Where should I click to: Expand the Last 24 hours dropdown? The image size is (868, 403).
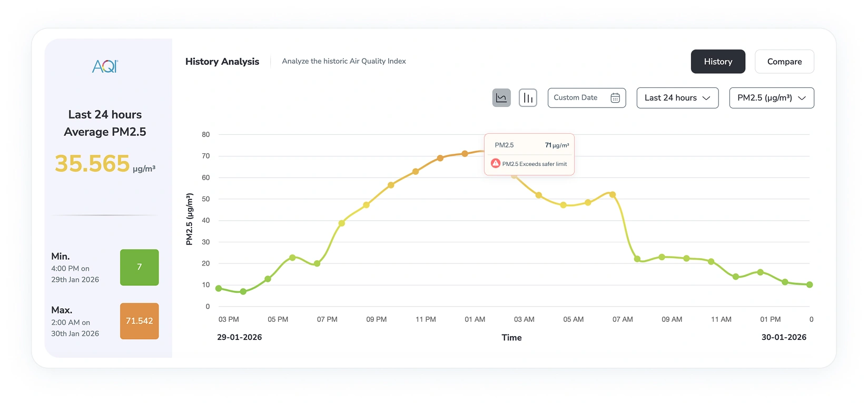(677, 98)
